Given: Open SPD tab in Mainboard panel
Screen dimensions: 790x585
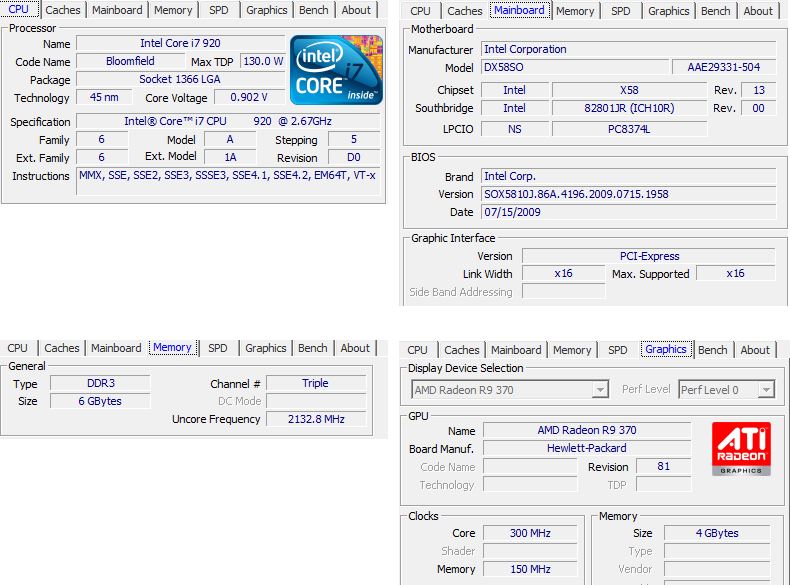Looking at the screenshot, I should (x=621, y=11).
